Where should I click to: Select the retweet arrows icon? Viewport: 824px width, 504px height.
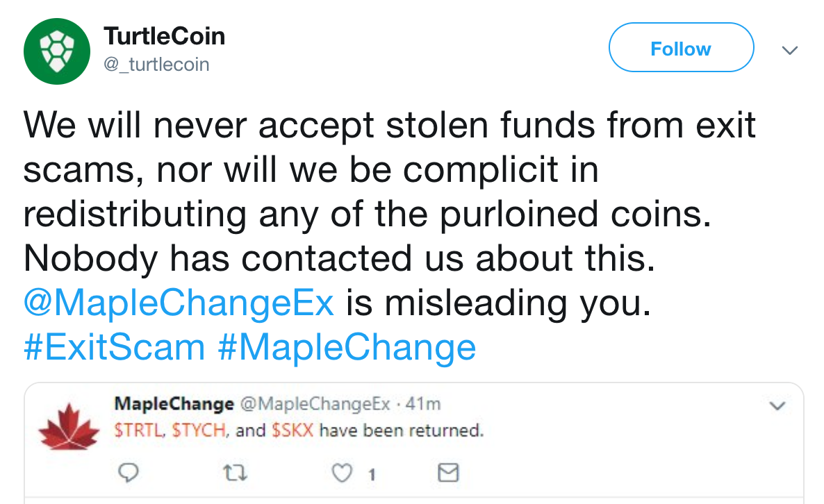click(x=236, y=473)
